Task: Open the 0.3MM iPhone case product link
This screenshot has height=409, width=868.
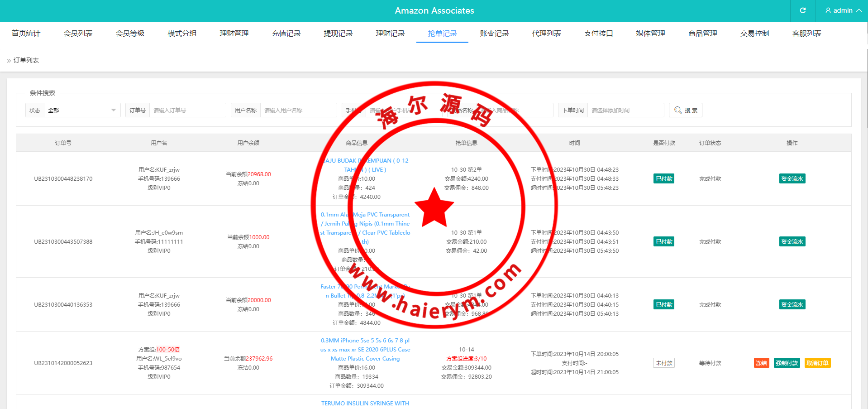Action: (365, 349)
